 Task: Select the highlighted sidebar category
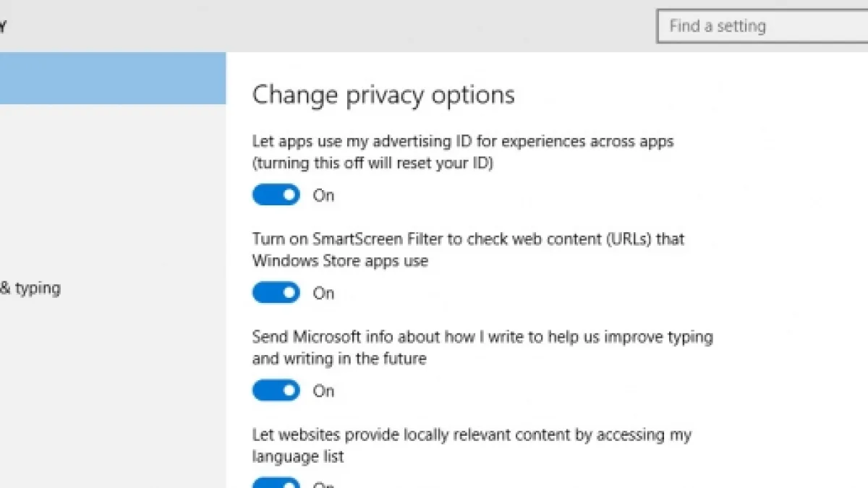click(113, 78)
